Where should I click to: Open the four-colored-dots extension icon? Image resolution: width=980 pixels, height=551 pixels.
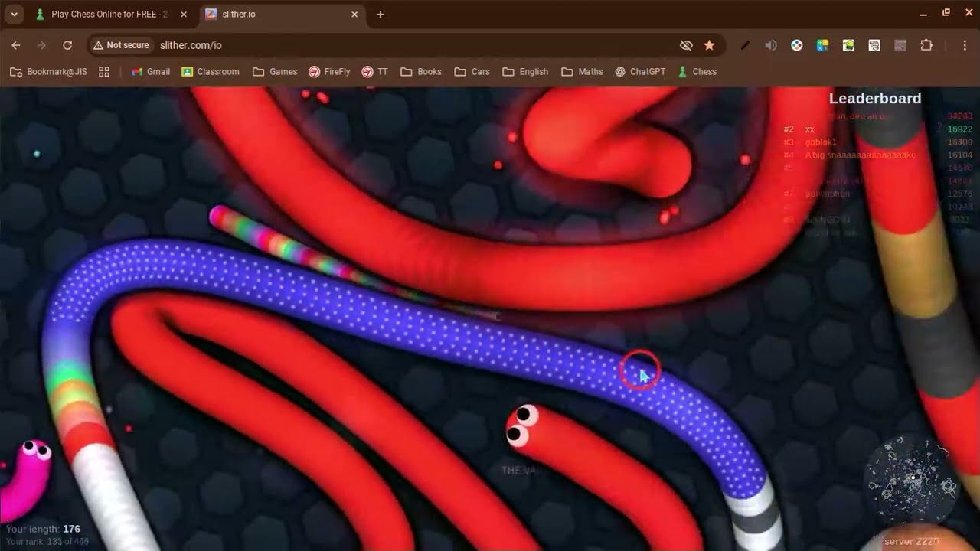click(797, 45)
